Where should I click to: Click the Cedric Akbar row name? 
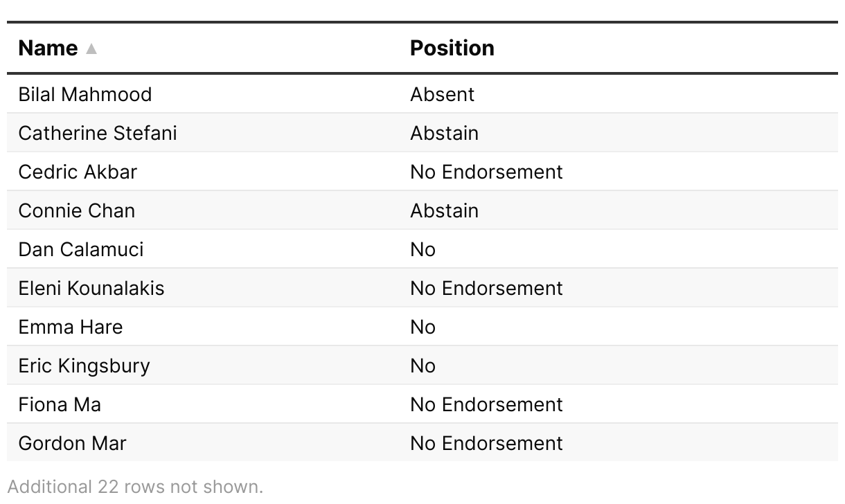(78, 172)
